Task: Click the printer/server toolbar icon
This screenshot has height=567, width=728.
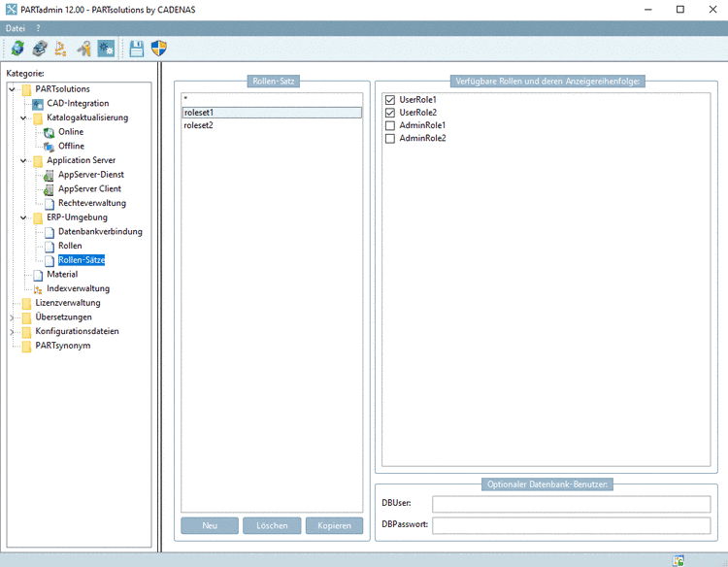Action: (40, 49)
